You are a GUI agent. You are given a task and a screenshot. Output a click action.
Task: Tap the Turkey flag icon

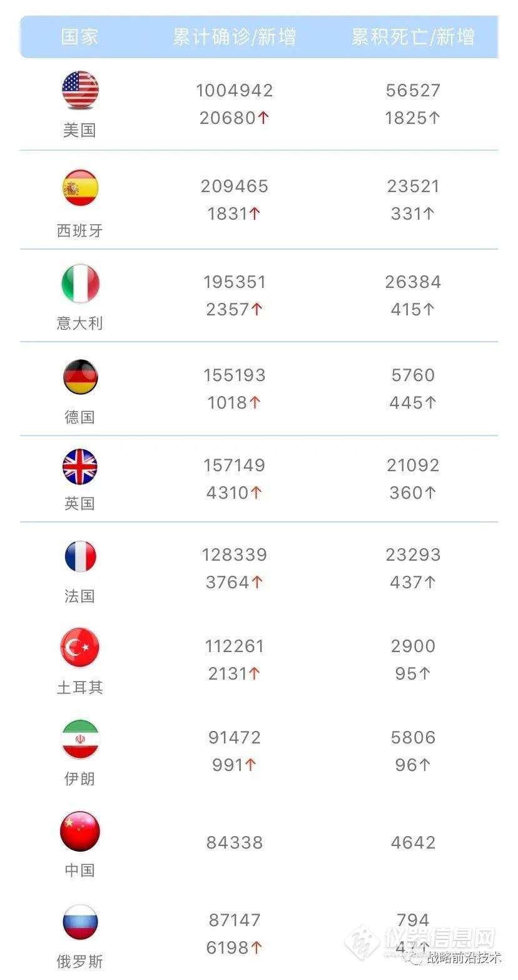tap(80, 648)
